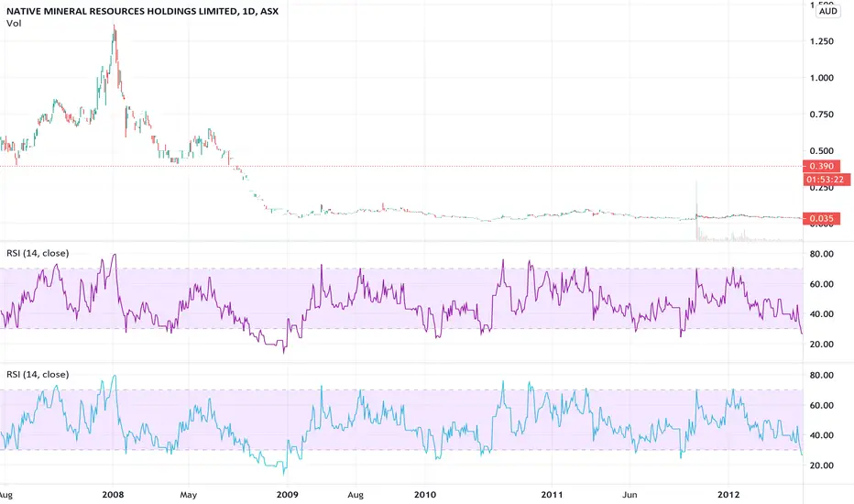
Task: Click the Aug label between 2009 and 2010
Action: coord(356,495)
